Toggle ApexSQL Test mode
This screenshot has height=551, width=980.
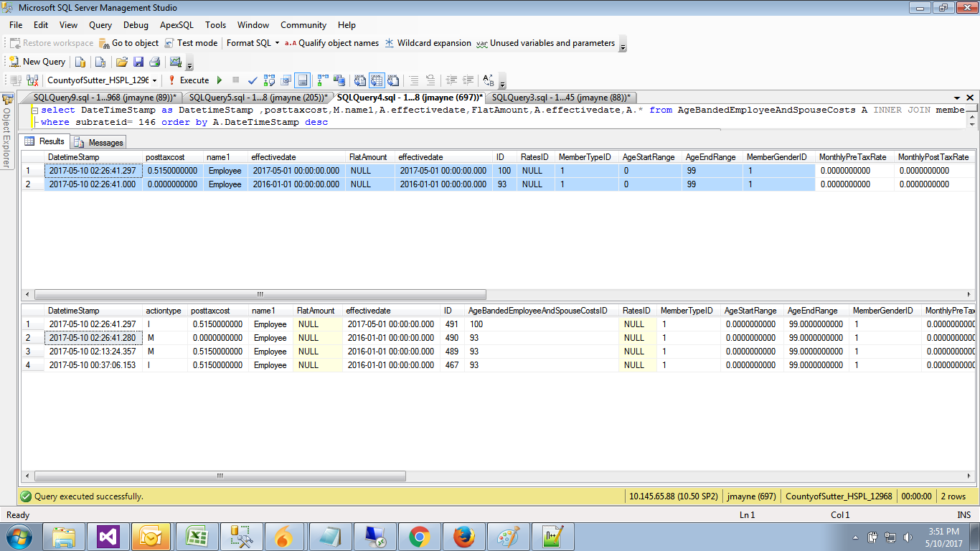coord(191,43)
